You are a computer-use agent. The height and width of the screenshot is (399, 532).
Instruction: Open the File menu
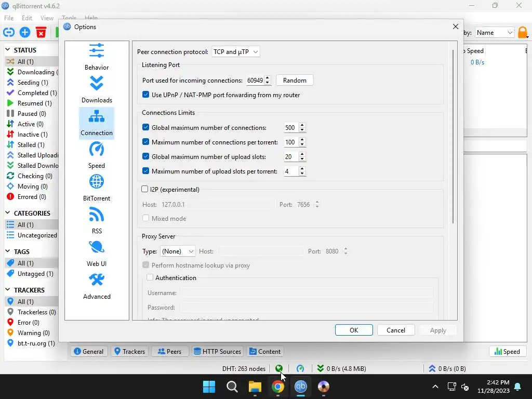pyautogui.click(x=9, y=18)
